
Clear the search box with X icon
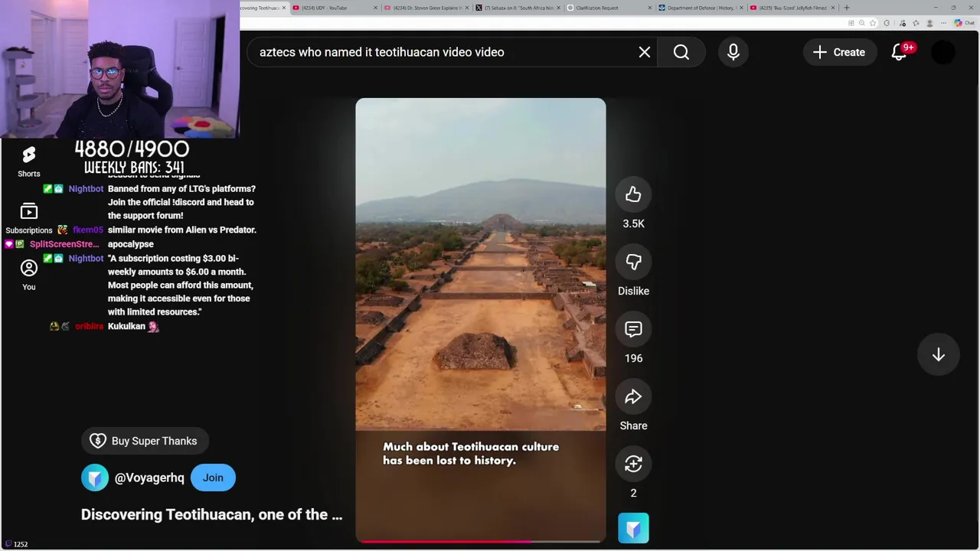coord(645,52)
